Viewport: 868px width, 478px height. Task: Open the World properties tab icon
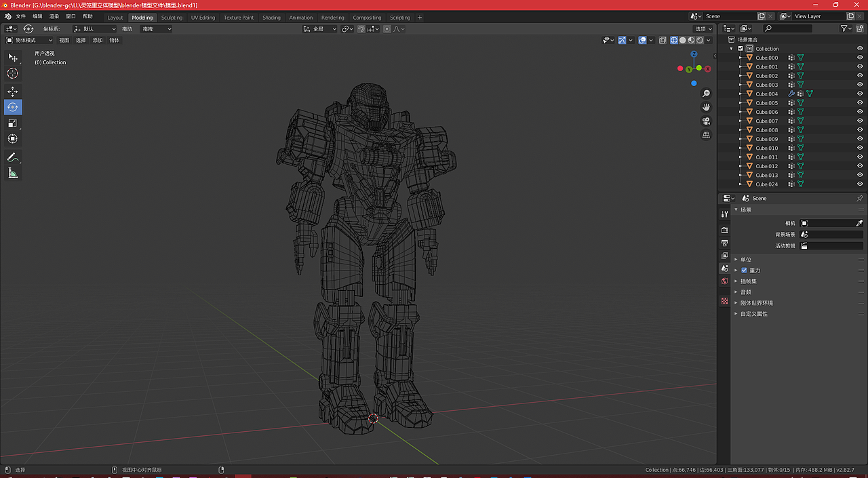coord(724,281)
